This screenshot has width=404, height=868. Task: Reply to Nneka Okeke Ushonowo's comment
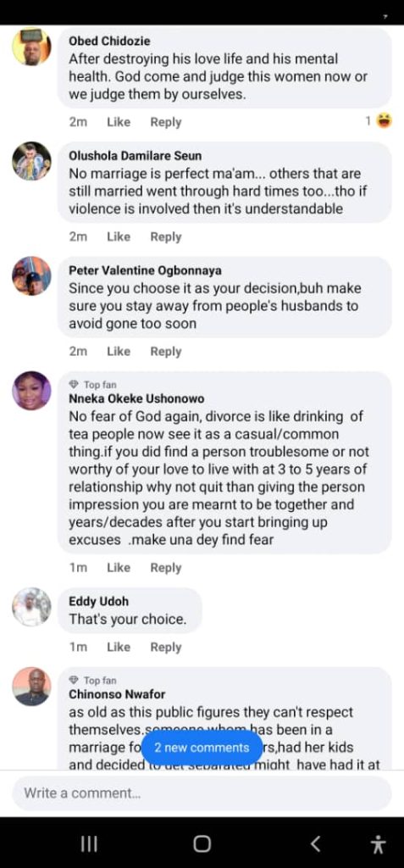click(x=165, y=567)
